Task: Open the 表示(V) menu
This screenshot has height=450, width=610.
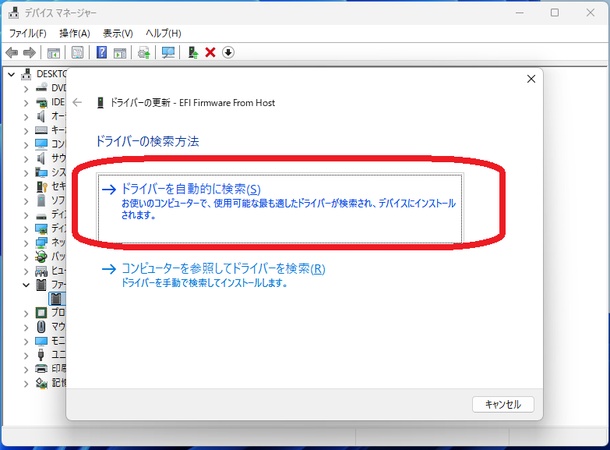Action: [118, 33]
